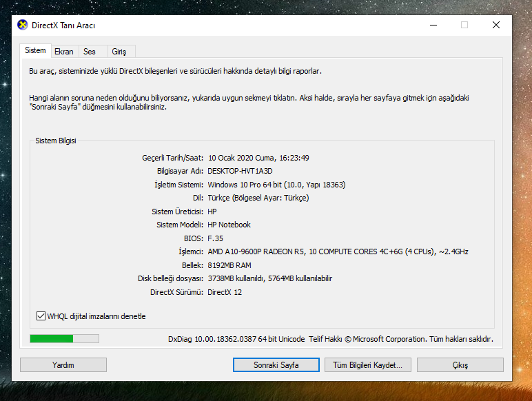Viewport: 532px width, 401px height.
Task: Click the Yardım button
Action: (63, 365)
